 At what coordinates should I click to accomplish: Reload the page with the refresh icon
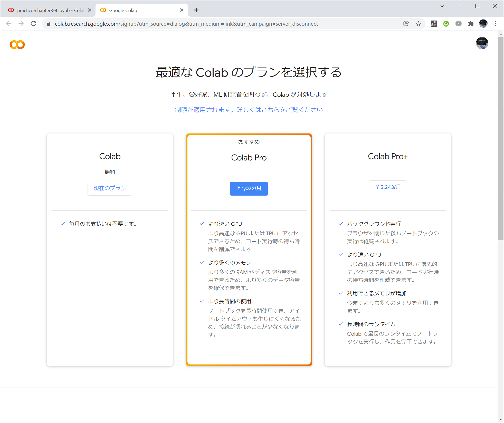click(33, 24)
